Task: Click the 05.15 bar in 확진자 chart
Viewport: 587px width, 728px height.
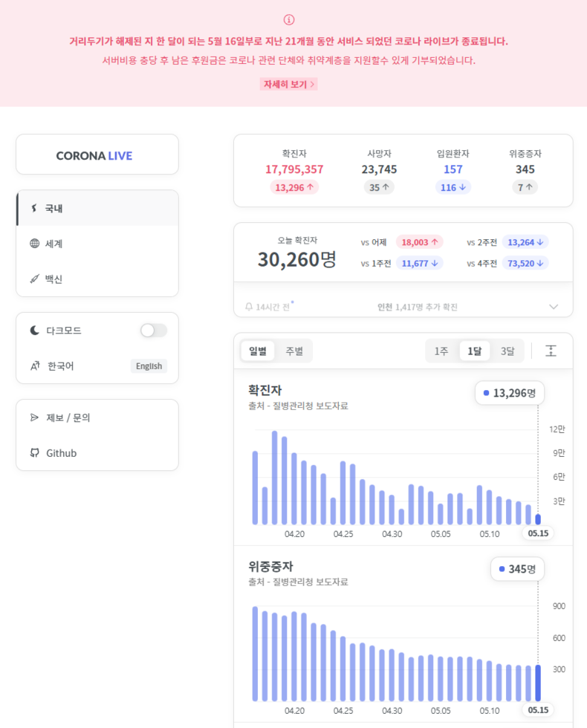Action: [538, 519]
